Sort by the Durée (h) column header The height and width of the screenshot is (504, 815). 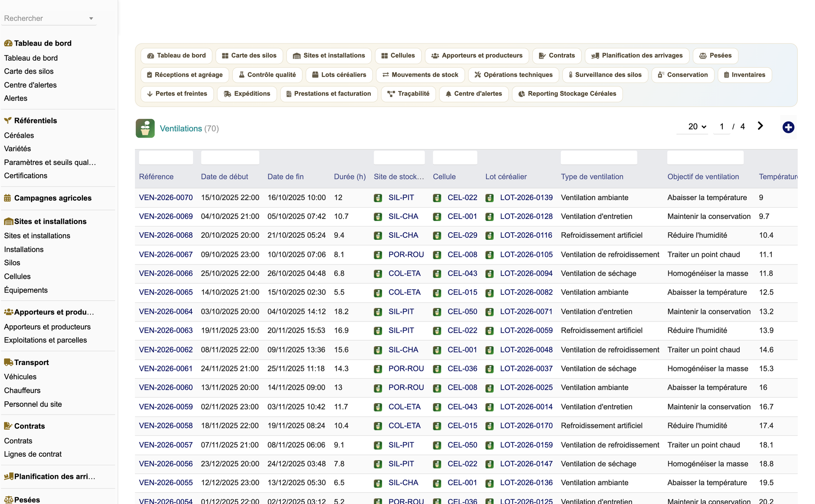pyautogui.click(x=350, y=177)
